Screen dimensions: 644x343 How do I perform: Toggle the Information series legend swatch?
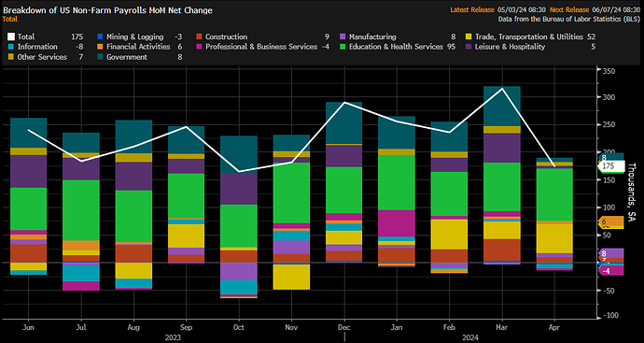(11, 47)
